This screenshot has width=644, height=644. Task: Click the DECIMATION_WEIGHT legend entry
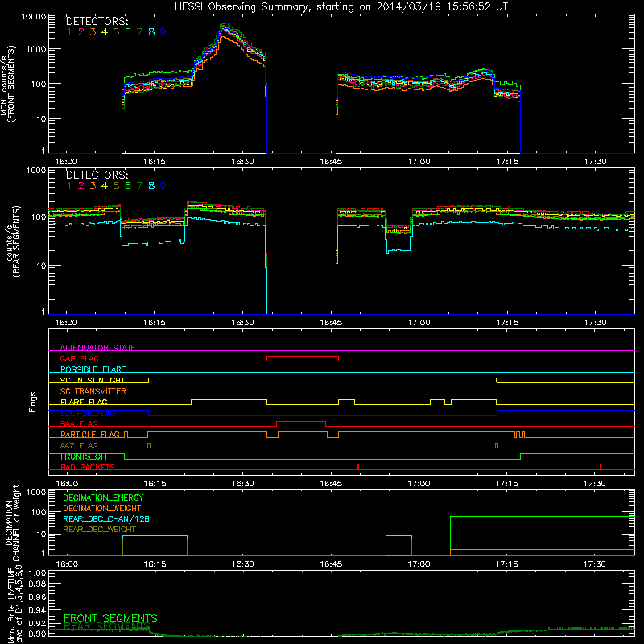102,508
